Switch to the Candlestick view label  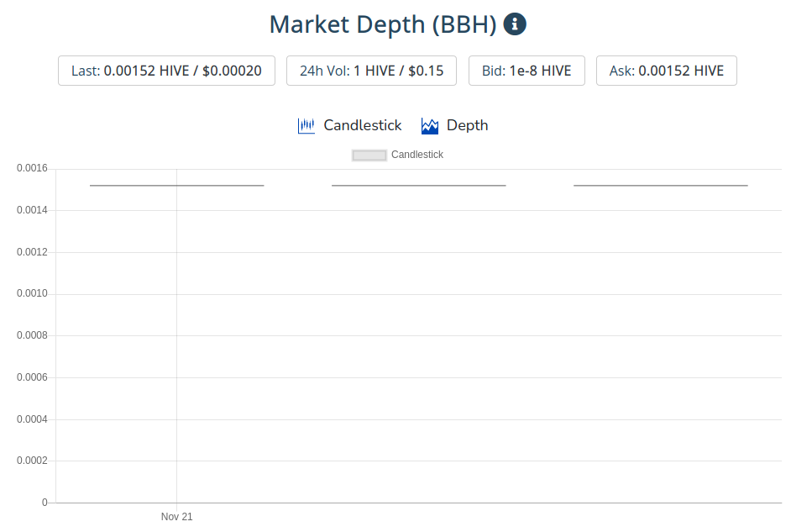pyautogui.click(x=363, y=125)
